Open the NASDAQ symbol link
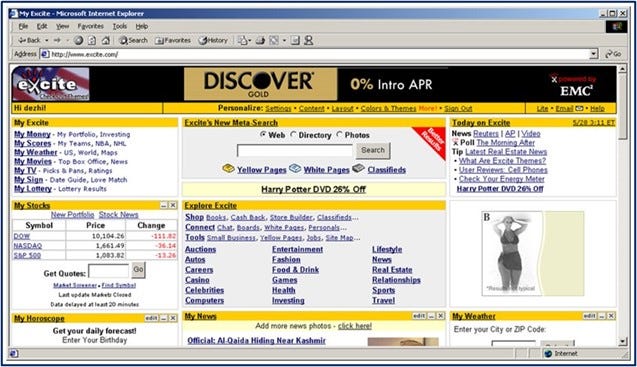The width and height of the screenshot is (637, 367). coord(28,245)
